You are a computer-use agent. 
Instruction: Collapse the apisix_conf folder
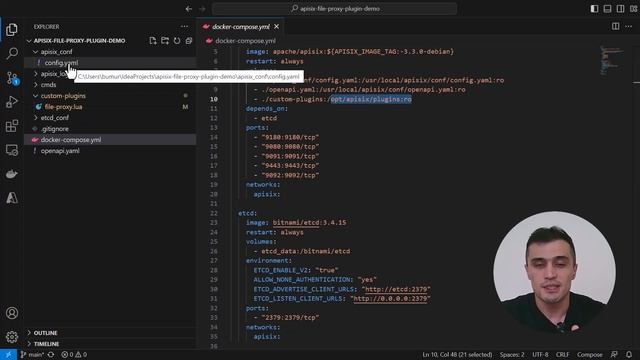click(56, 52)
